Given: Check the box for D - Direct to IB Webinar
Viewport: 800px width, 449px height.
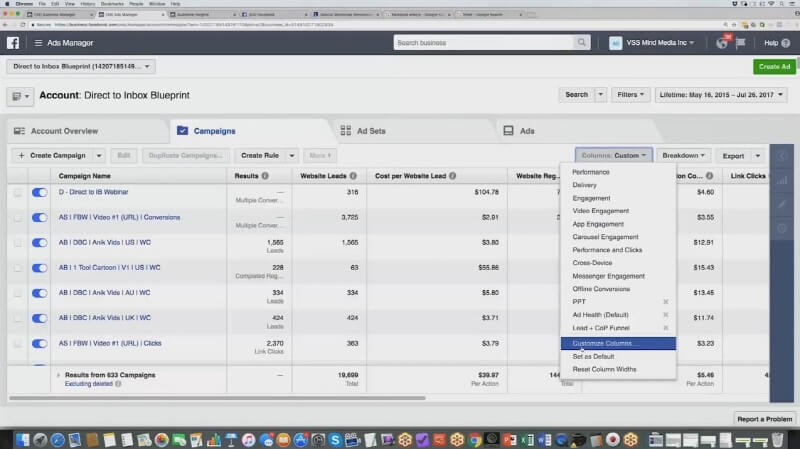Looking at the screenshot, I should click(17, 193).
